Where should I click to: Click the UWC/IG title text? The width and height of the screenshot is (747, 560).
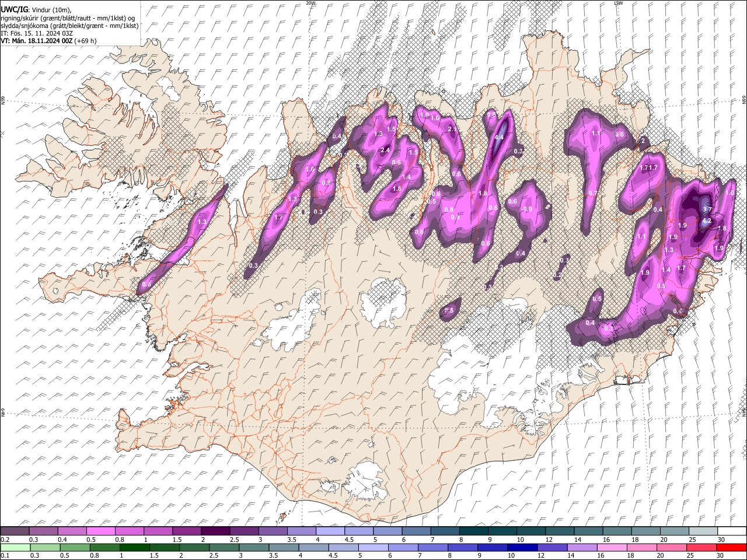pos(14,9)
